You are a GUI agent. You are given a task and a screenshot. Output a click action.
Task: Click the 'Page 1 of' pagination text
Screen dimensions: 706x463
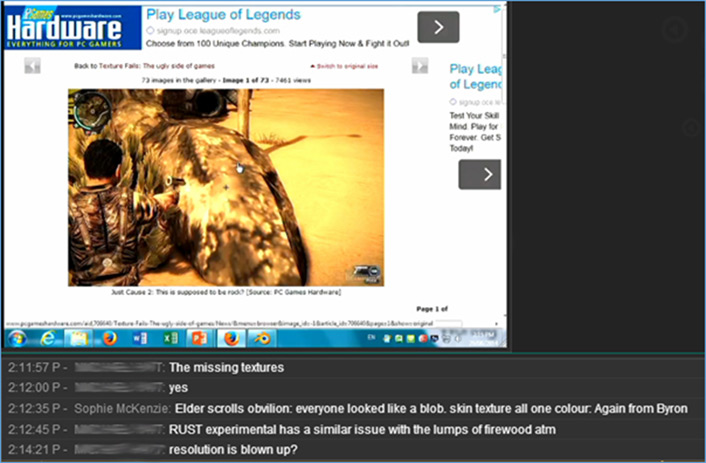coord(432,309)
